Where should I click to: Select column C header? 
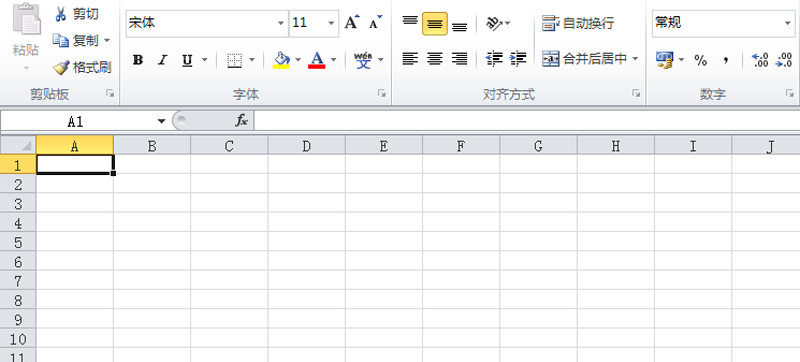tap(229, 146)
